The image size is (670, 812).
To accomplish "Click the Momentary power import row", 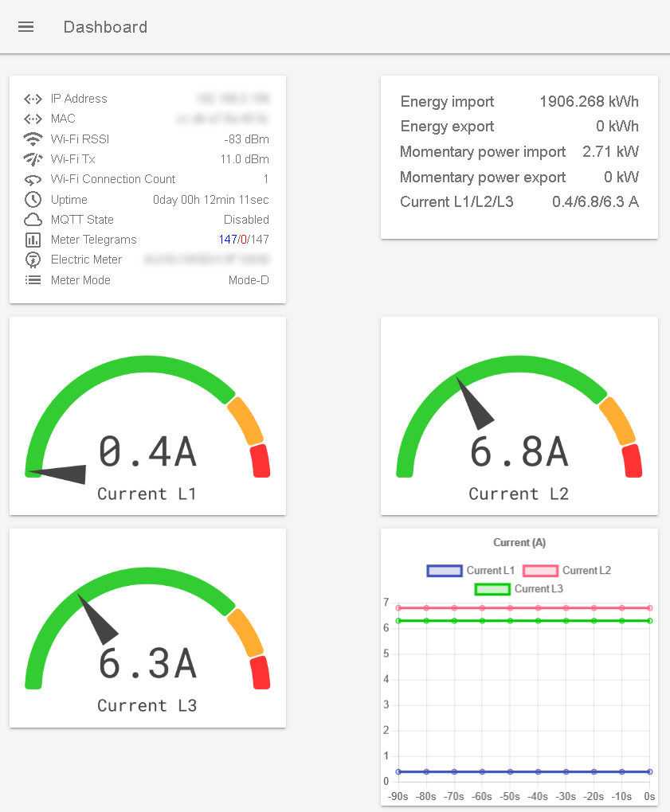I will point(519,152).
